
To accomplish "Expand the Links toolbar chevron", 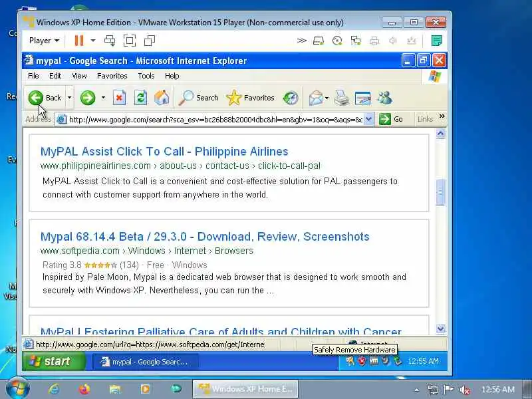I will click(442, 116).
